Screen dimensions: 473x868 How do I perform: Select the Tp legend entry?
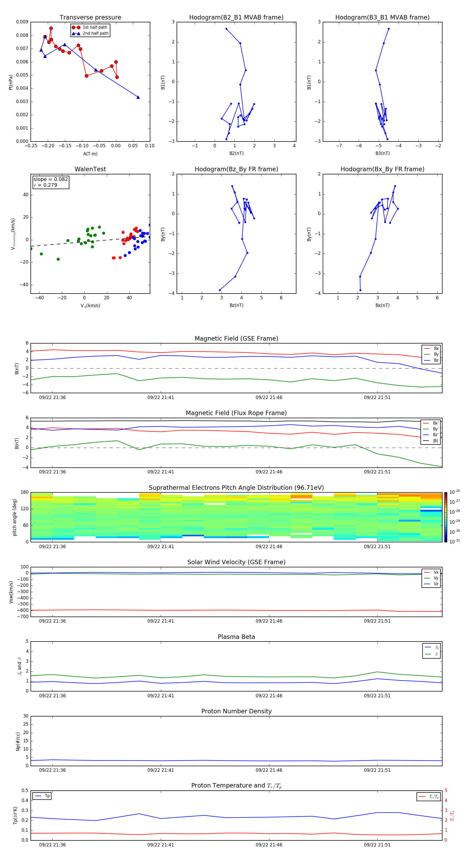point(42,796)
